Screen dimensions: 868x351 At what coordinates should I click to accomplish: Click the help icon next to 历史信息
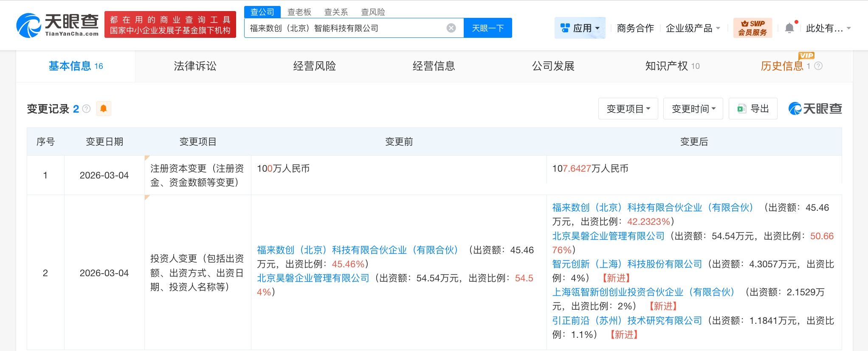point(818,66)
